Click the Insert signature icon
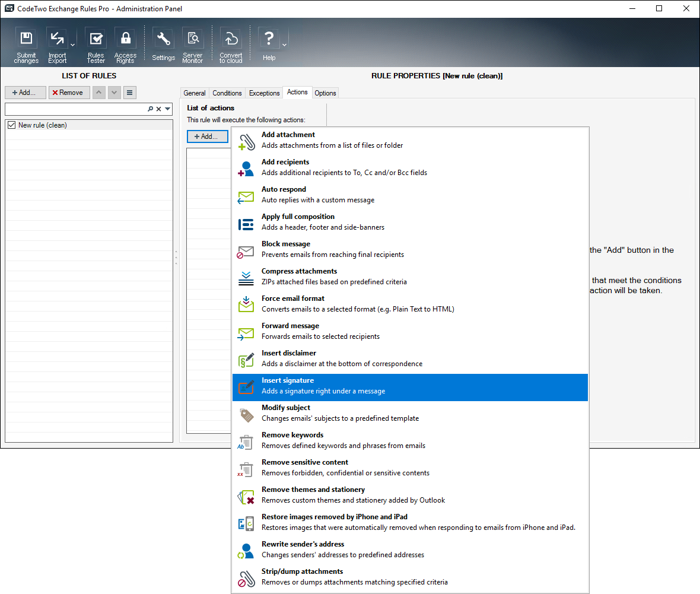 [x=246, y=387]
